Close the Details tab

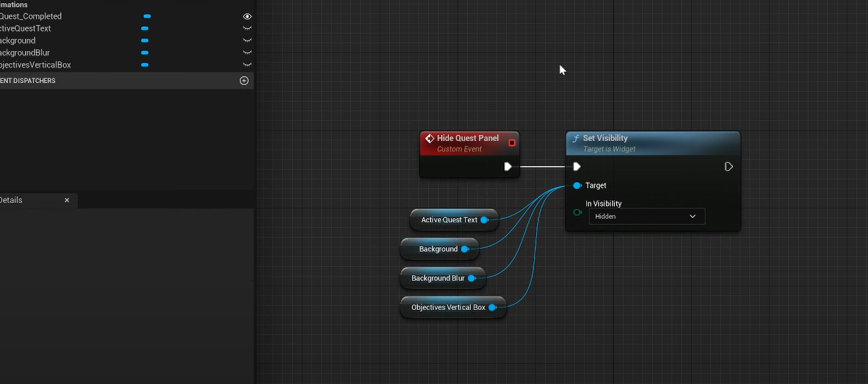click(67, 200)
